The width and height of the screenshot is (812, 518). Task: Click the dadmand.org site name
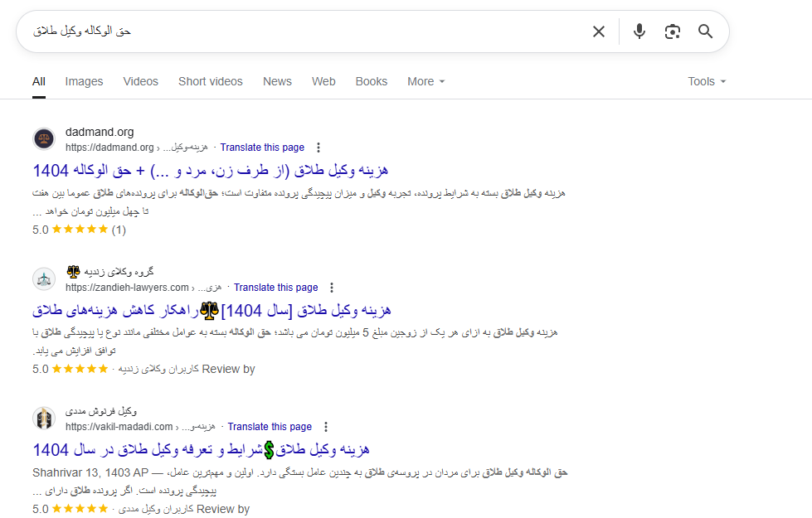[100, 133]
